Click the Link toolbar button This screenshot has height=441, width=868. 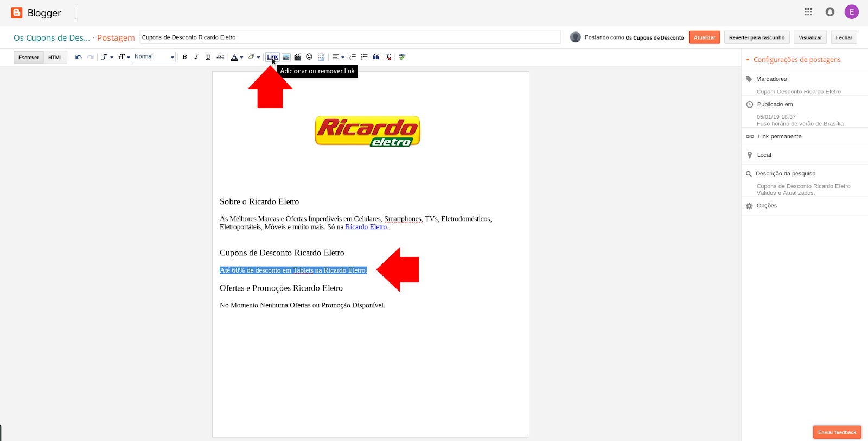(x=272, y=57)
